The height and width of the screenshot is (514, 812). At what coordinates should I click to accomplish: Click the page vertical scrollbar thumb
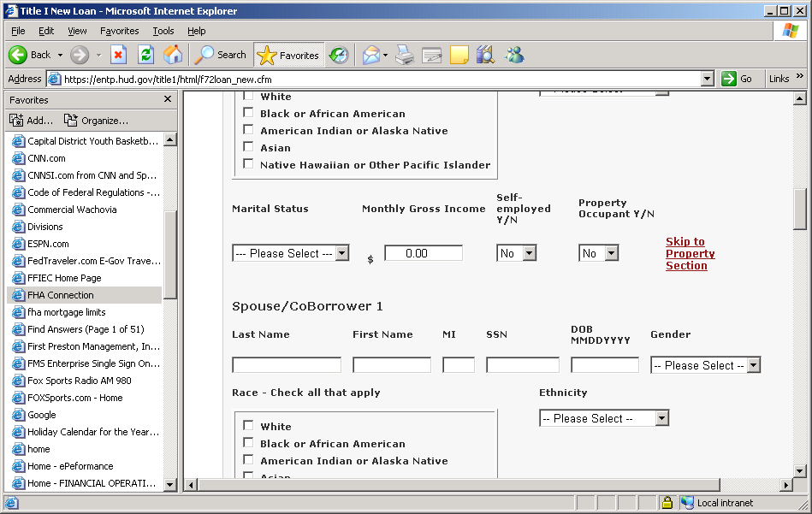800,209
